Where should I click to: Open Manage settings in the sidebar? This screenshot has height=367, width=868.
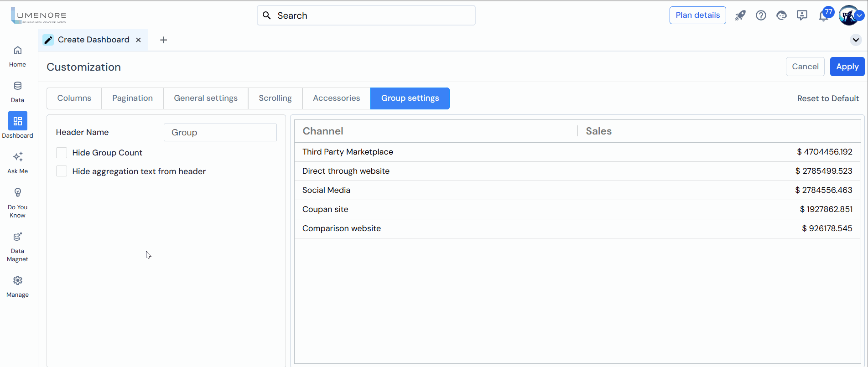coord(17,286)
